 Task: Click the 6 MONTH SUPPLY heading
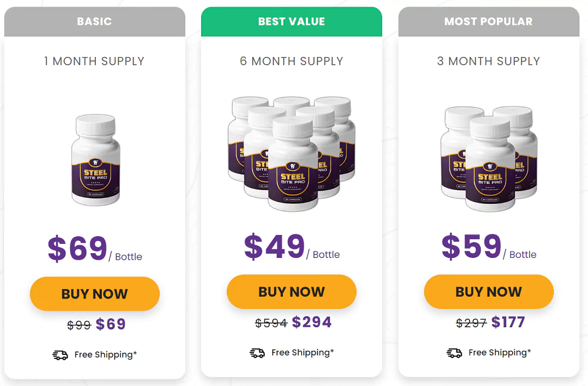click(292, 61)
